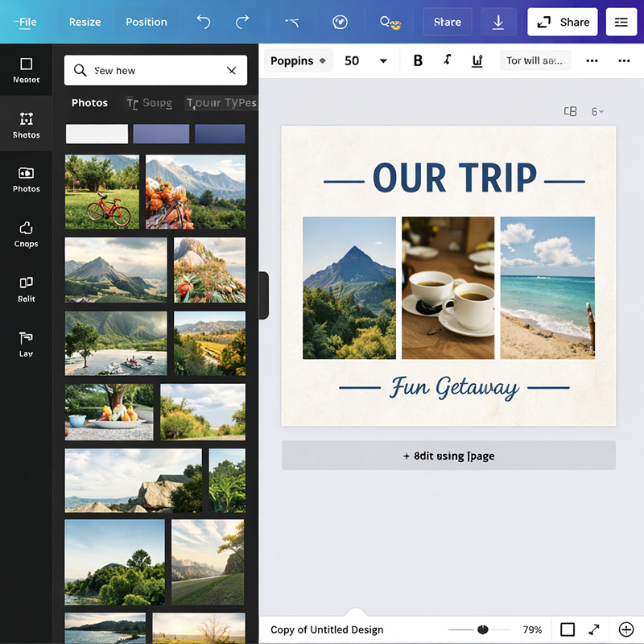This screenshot has height=644, width=644.
Task: Select the dark blue color swatch
Action: (220, 134)
